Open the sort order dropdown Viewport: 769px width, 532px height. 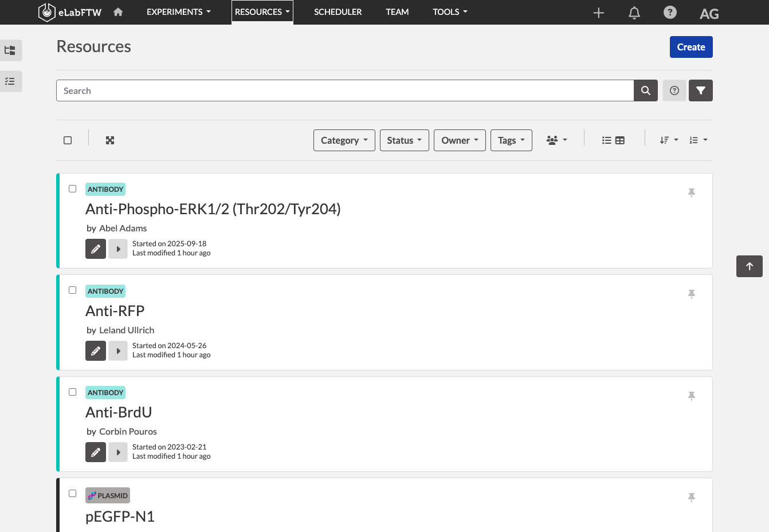pyautogui.click(x=669, y=140)
